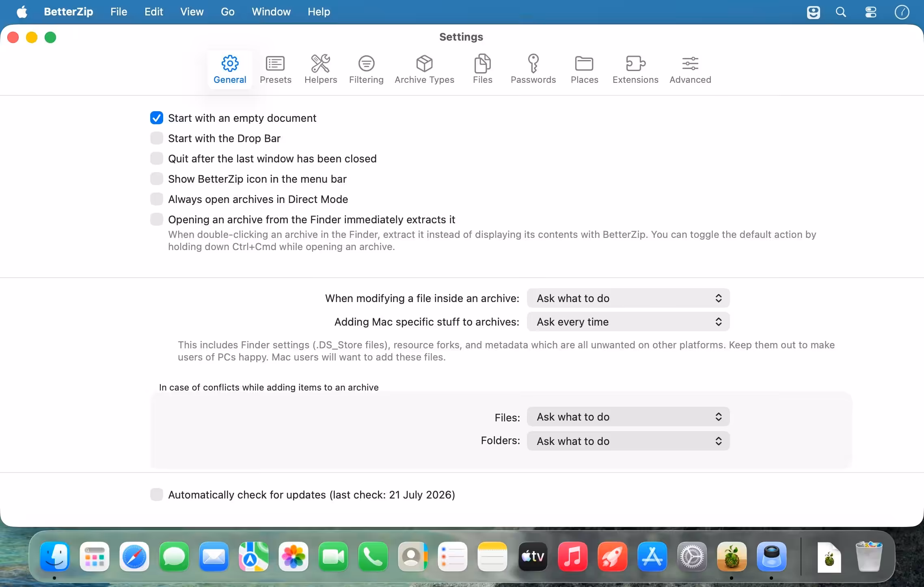Enable Always open archives in Direct Mode
Viewport: 924px width, 587px height.
[x=157, y=199]
